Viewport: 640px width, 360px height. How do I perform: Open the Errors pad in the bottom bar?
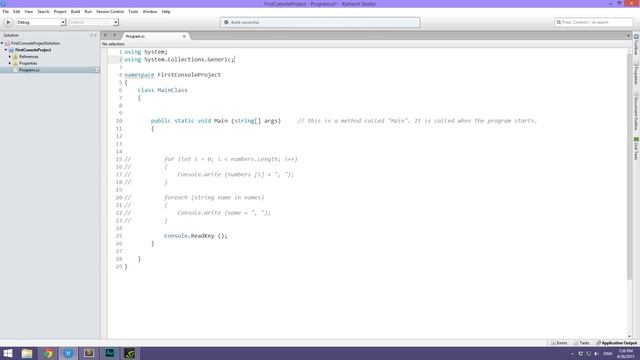[560, 343]
